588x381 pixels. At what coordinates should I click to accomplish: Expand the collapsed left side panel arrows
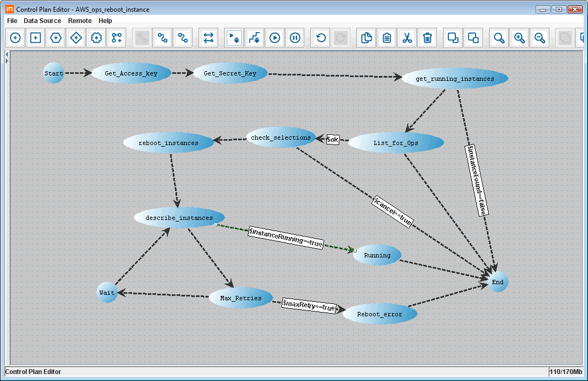coord(7,58)
